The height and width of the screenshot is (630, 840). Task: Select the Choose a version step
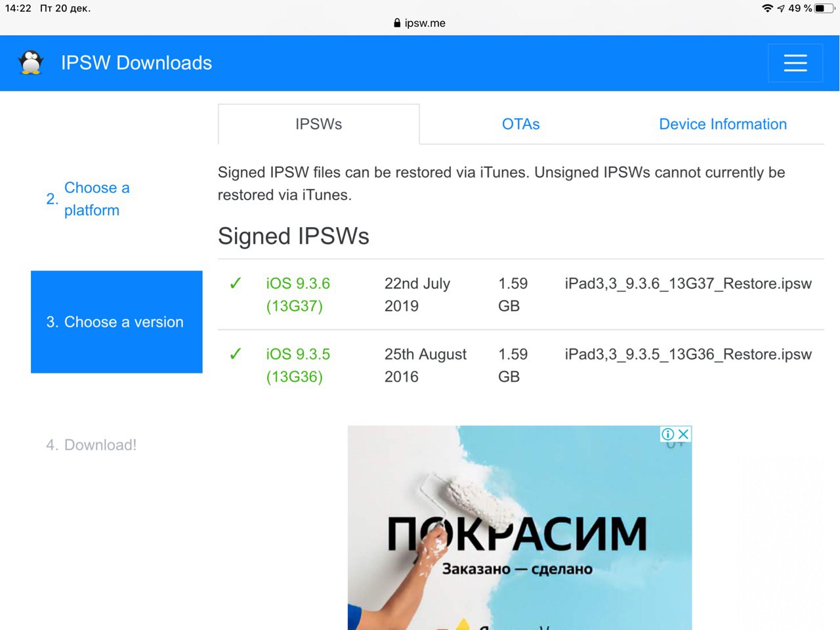tap(117, 322)
